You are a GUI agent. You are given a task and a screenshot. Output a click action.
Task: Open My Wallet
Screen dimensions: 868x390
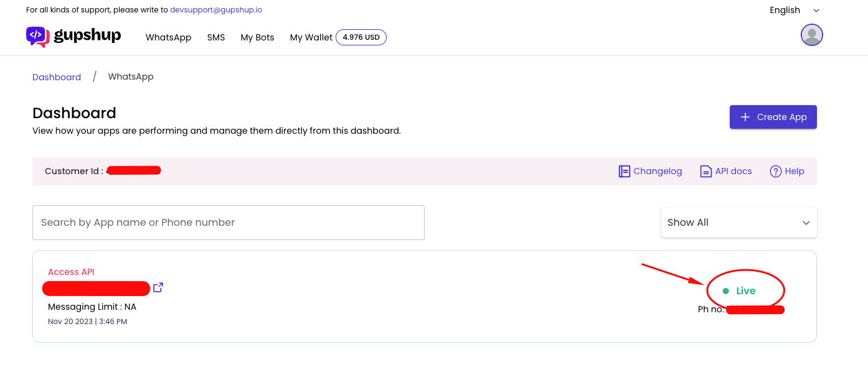[311, 37]
